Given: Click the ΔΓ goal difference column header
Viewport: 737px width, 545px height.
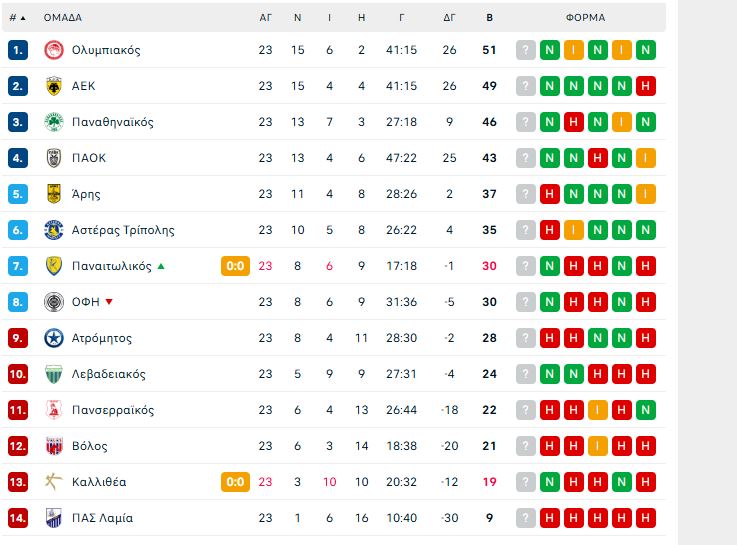Looking at the screenshot, I should [x=450, y=17].
